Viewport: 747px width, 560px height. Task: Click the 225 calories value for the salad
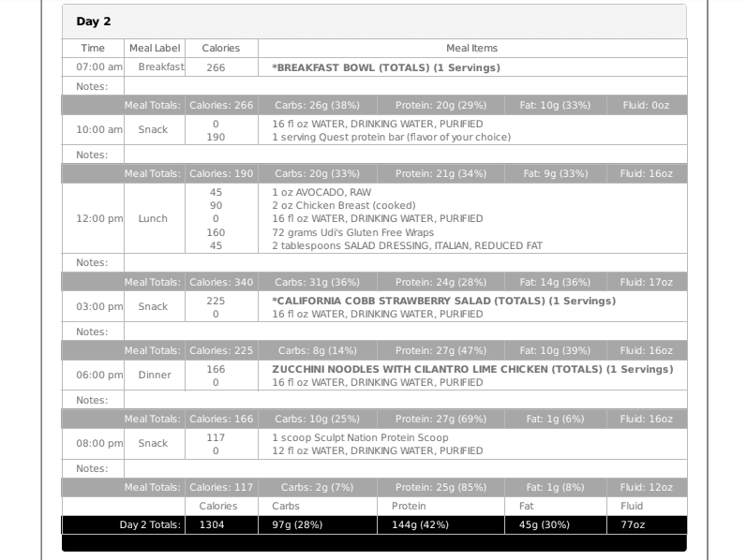point(216,301)
